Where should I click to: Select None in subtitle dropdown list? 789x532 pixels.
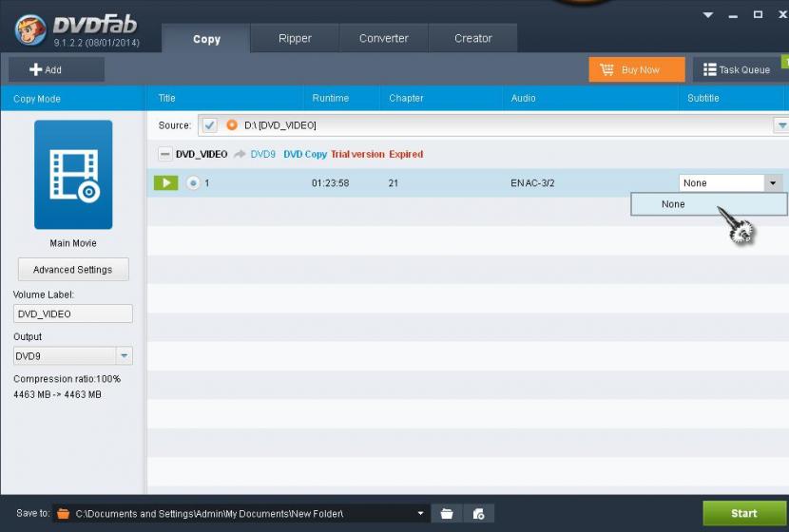(x=709, y=204)
